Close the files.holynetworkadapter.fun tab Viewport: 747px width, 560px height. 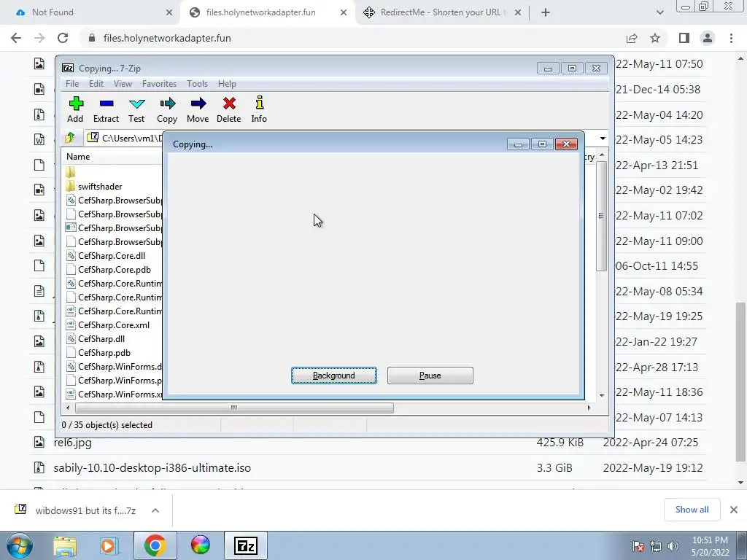pos(344,12)
